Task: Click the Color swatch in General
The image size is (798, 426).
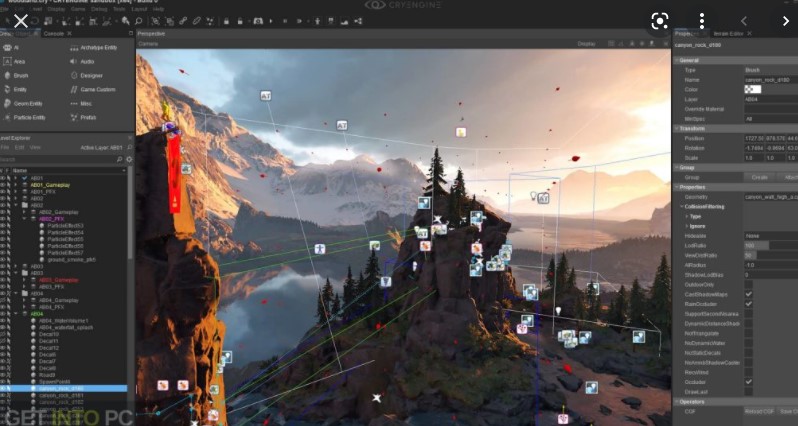Action: (753, 90)
